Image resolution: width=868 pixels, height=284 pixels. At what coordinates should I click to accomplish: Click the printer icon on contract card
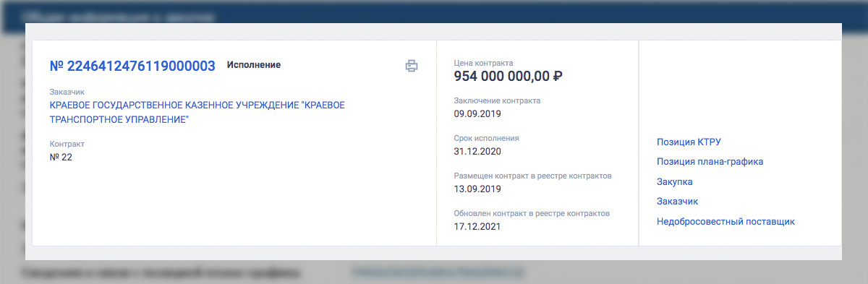412,66
